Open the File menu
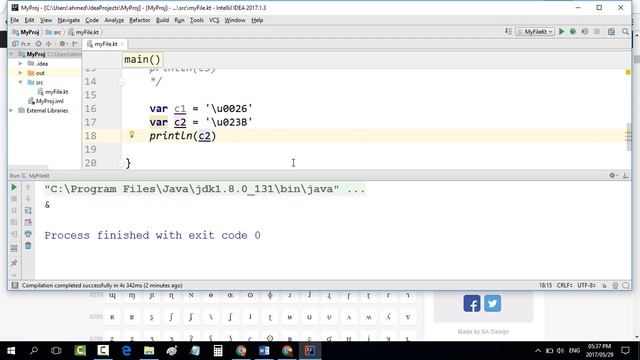The image size is (640, 360). click(x=15, y=20)
